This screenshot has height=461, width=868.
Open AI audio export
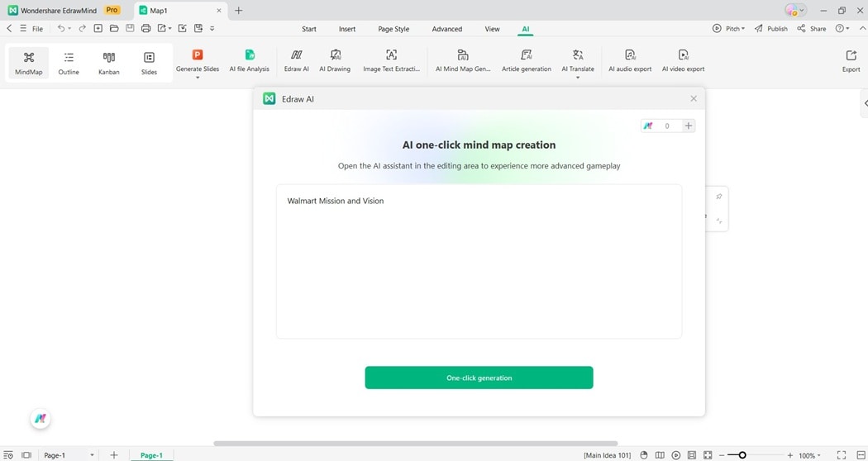click(x=630, y=61)
